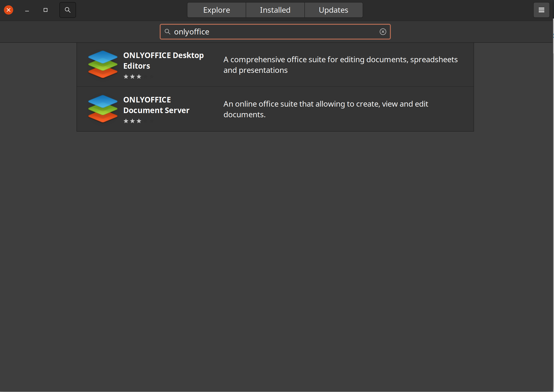Click the maximize window icon

point(45,10)
